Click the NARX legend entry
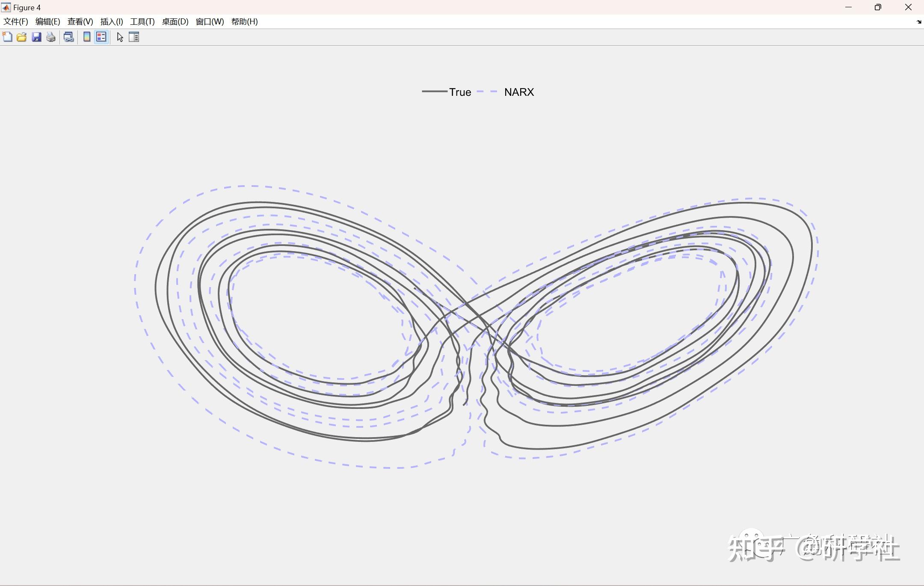The image size is (924, 586). tap(519, 92)
